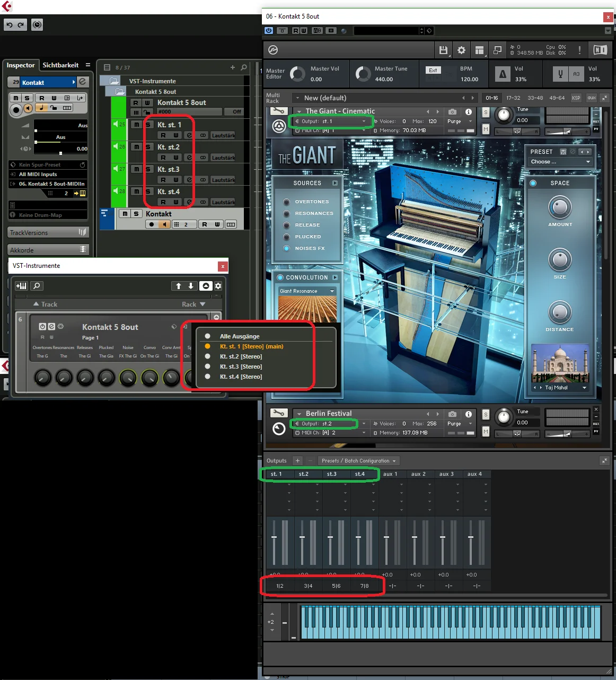Image resolution: width=616 pixels, height=680 pixels.
Task: Open Berlin Festival Output st.2 dropdown
Action: (x=331, y=424)
